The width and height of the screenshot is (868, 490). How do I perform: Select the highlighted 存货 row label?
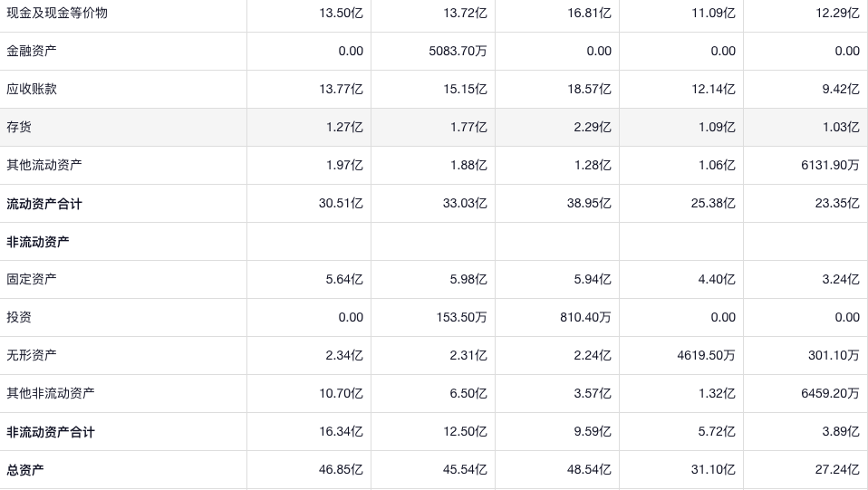click(x=19, y=127)
